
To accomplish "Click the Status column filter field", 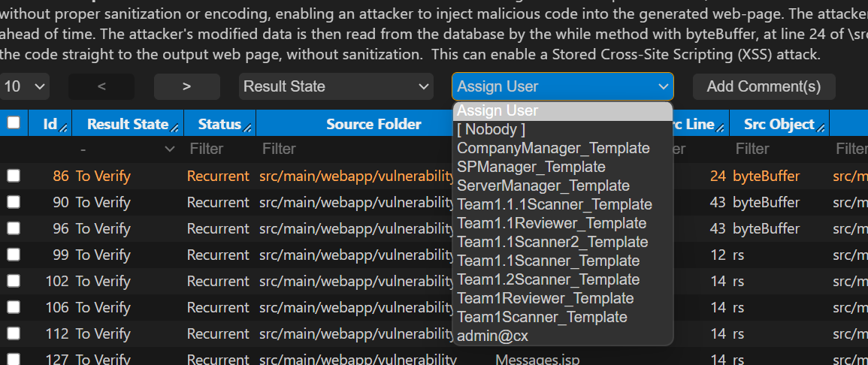I will 219,149.
